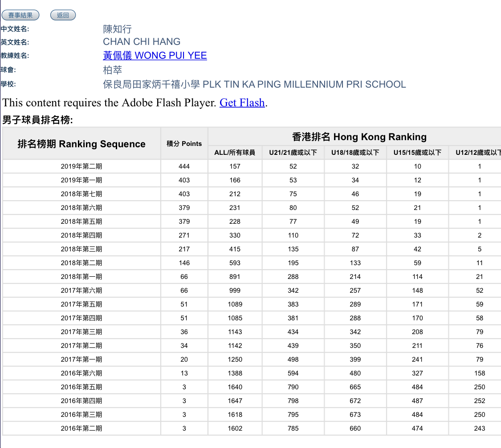Click ALL ranking 1089 in 2017年第五期 row
This screenshot has width=501, height=448.
(235, 304)
